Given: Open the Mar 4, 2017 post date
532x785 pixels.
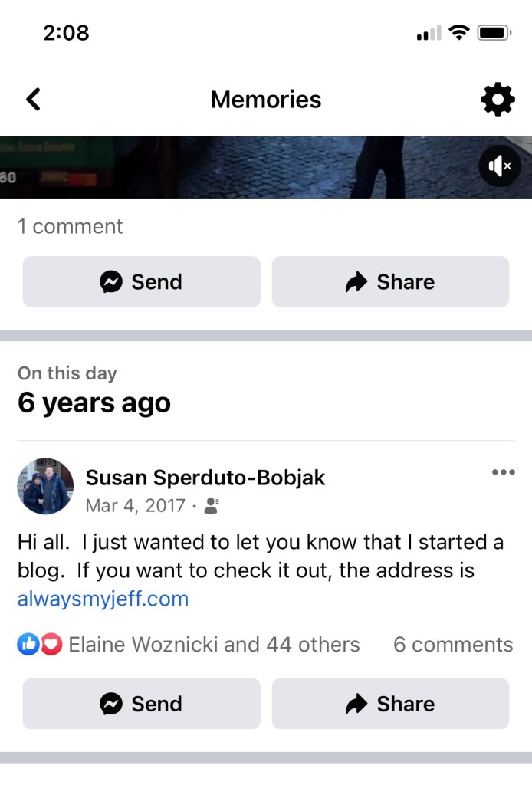Looking at the screenshot, I should [x=135, y=506].
